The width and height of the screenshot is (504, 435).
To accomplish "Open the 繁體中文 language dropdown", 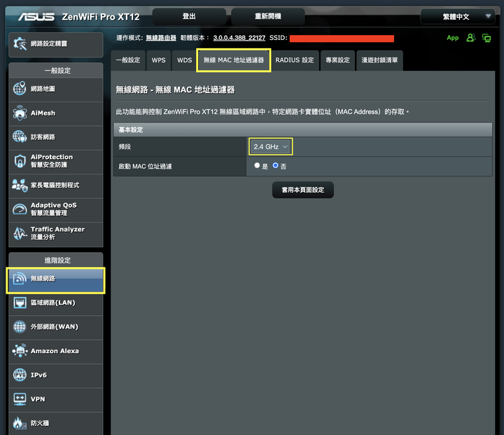I will coord(457,16).
